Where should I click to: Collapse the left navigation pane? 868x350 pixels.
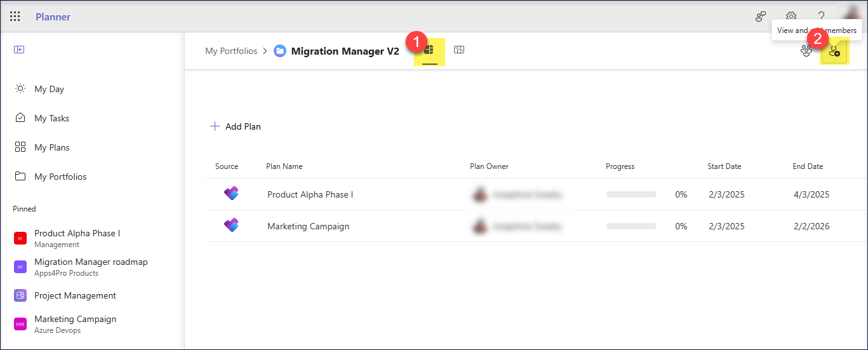[19, 50]
